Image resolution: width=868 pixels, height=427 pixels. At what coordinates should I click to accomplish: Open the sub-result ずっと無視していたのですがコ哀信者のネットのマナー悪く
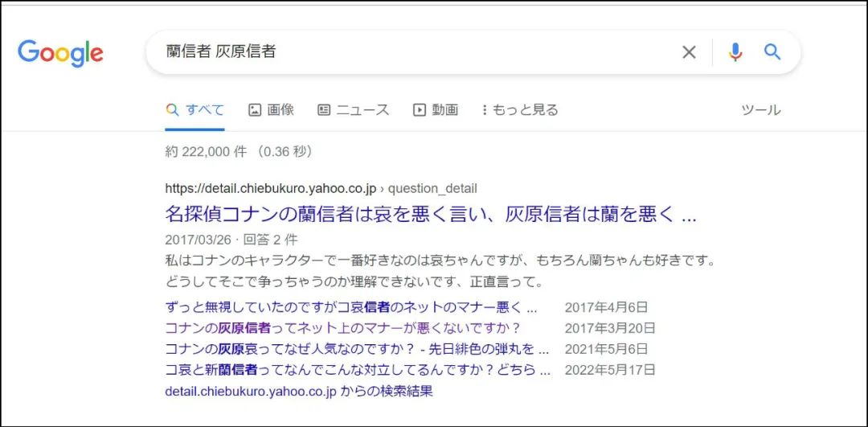point(351,307)
